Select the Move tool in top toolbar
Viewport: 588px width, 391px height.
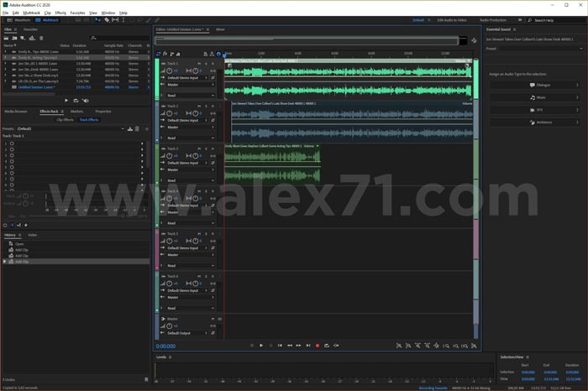98,20
